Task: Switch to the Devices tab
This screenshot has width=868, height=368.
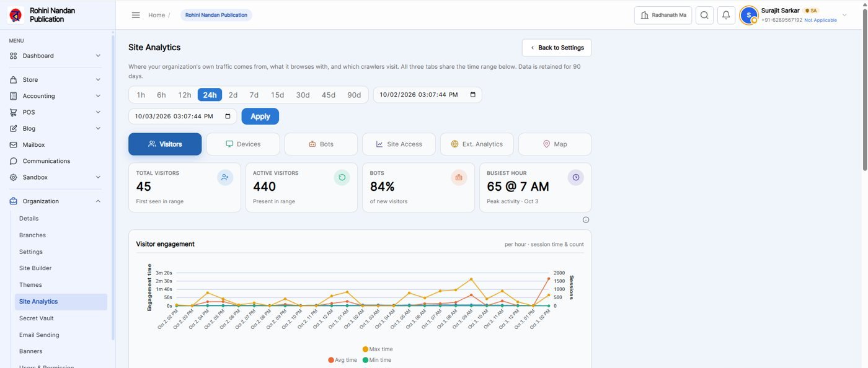Action: 243,144
